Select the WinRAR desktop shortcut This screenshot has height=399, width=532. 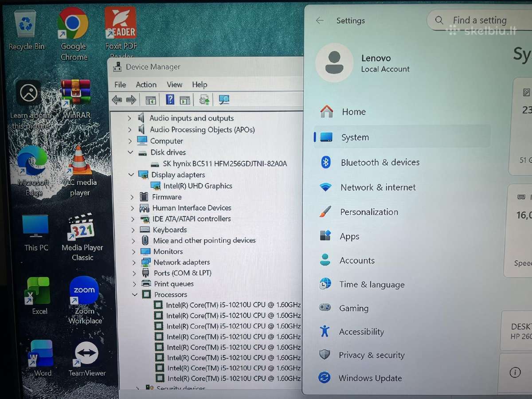pyautogui.click(x=76, y=99)
